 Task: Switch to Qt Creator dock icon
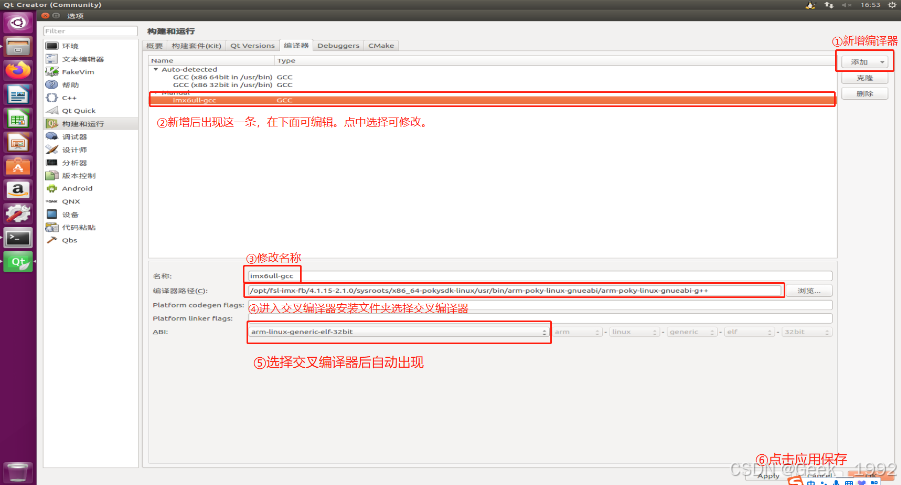tap(18, 262)
